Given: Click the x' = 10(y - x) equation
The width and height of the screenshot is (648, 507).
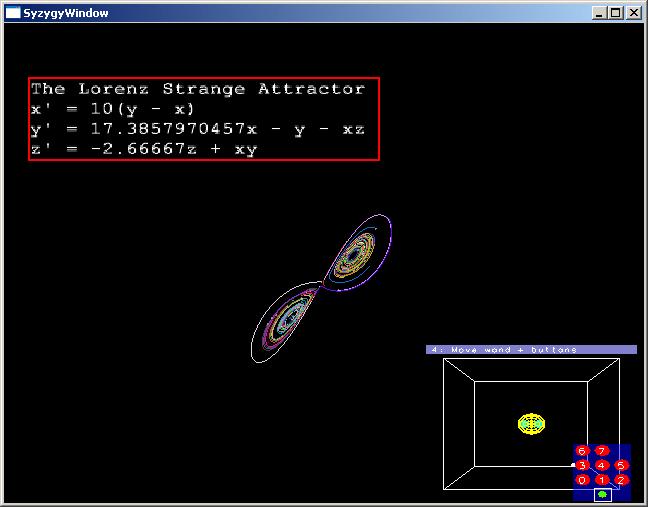Looking at the screenshot, I should tap(113, 109).
